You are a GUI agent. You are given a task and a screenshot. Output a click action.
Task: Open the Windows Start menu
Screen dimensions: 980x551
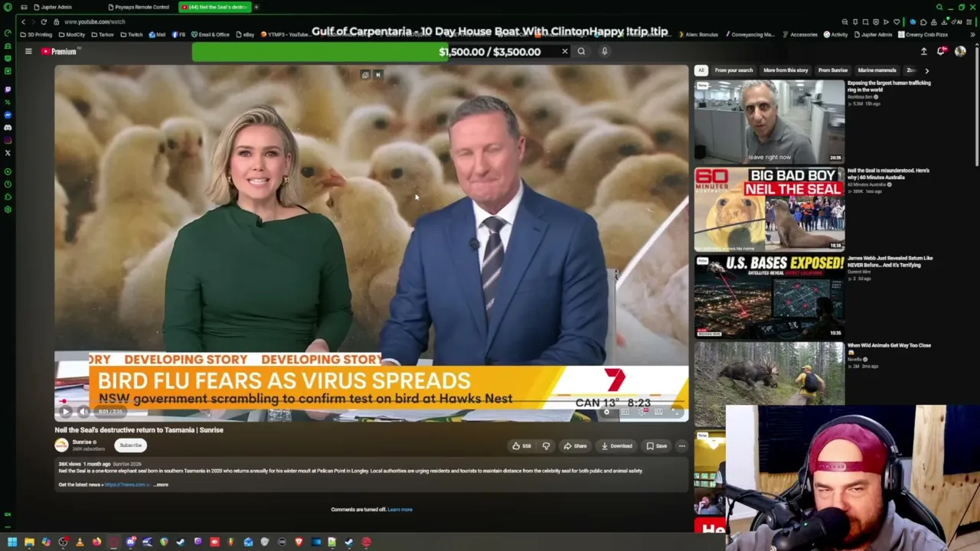coord(12,542)
